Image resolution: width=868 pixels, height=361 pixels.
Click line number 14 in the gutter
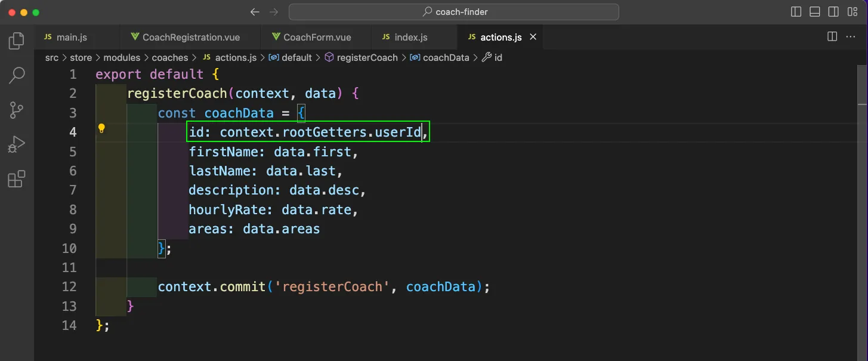69,325
